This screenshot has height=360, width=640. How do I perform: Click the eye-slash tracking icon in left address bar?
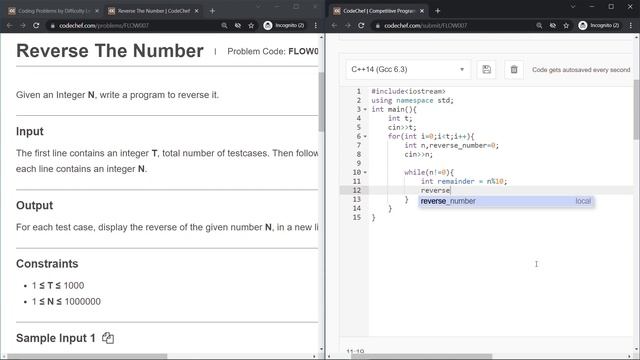tap(238, 25)
